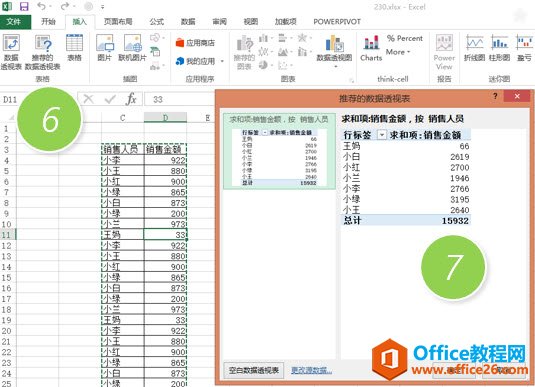Click the think-cell Charts icon
This screenshot has width=535, height=387.
pyautogui.click(x=371, y=48)
